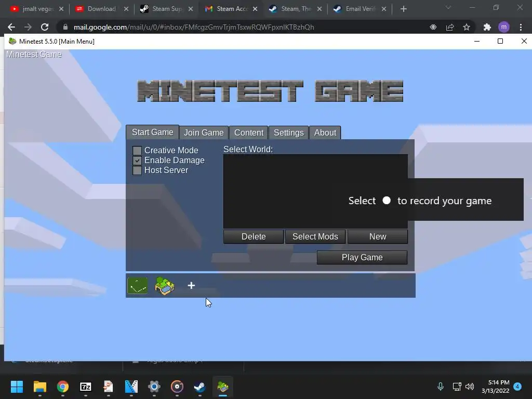Open the Content tab

pyautogui.click(x=249, y=132)
